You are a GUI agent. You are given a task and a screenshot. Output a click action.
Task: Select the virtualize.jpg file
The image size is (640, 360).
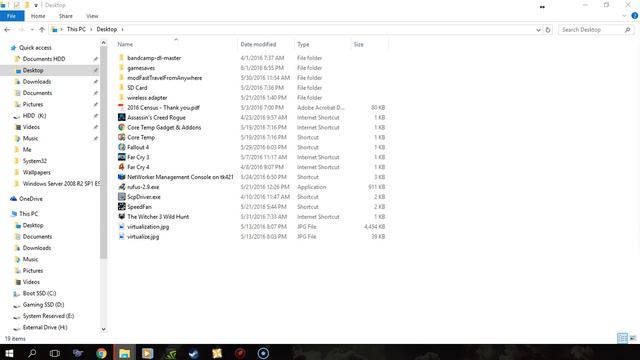(143, 236)
